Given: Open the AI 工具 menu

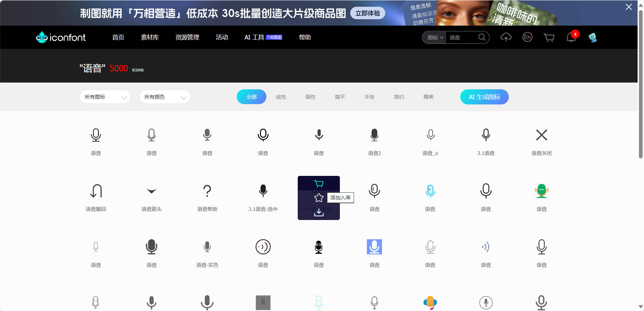Looking at the screenshot, I should (x=263, y=37).
